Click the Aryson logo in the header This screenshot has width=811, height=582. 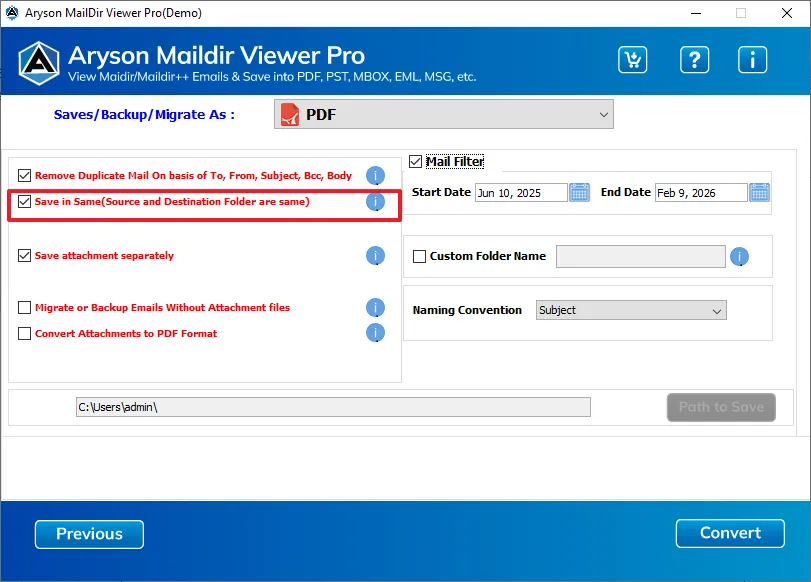point(39,63)
